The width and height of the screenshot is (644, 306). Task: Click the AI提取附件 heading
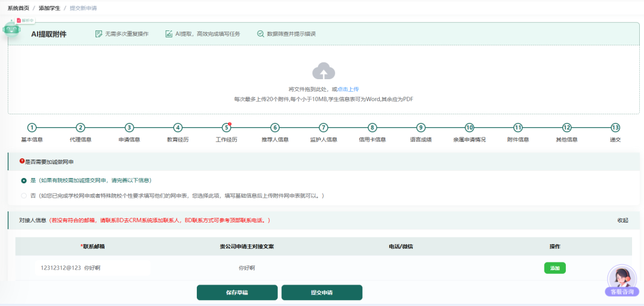[x=49, y=34]
